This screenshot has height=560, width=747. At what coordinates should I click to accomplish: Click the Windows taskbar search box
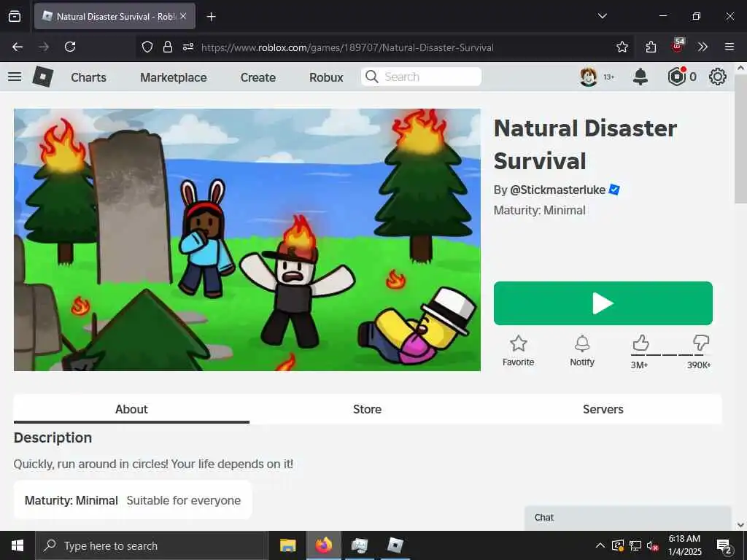coord(152,545)
